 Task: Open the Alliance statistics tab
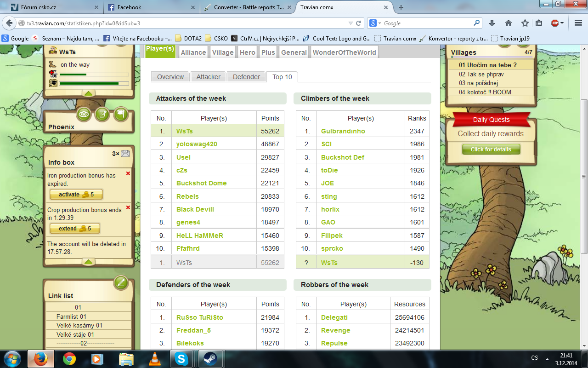[193, 52]
